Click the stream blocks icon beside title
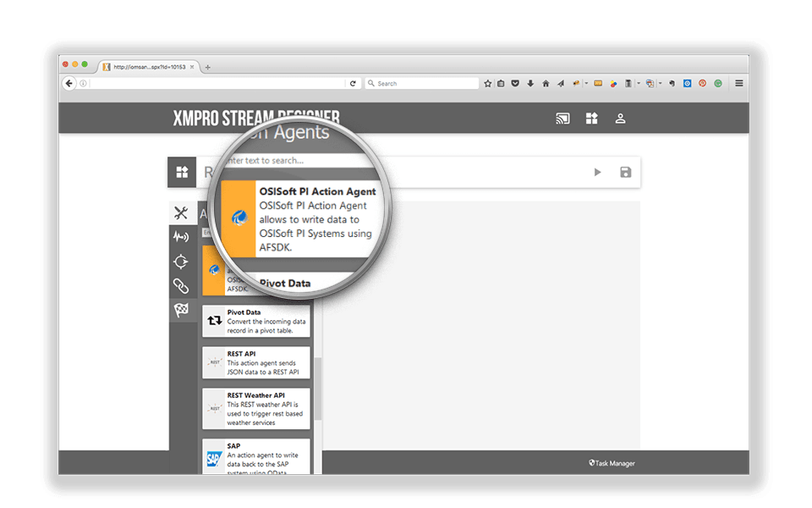 (182, 172)
